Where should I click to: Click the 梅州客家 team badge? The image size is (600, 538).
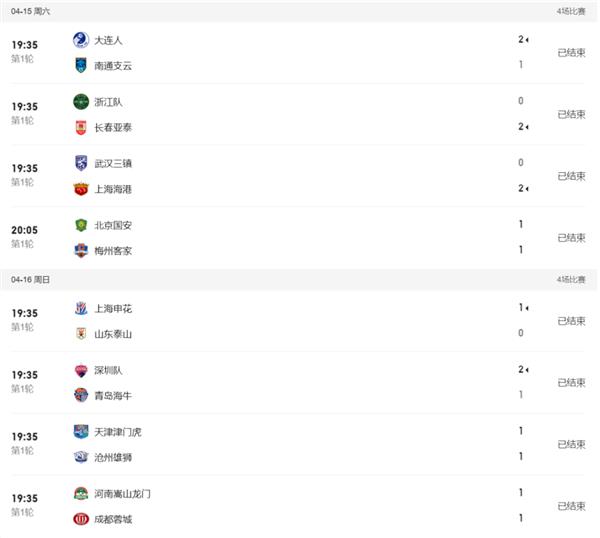click(x=81, y=250)
